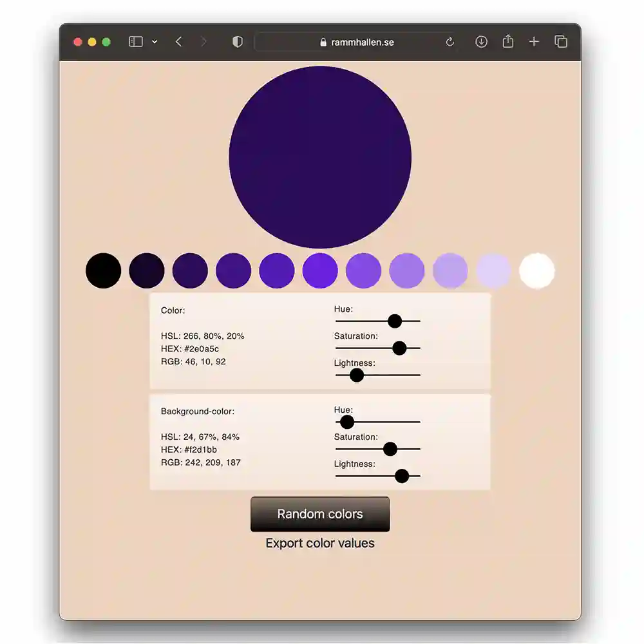Reload the page with refresh icon
This screenshot has width=644, height=644.
coord(450,42)
